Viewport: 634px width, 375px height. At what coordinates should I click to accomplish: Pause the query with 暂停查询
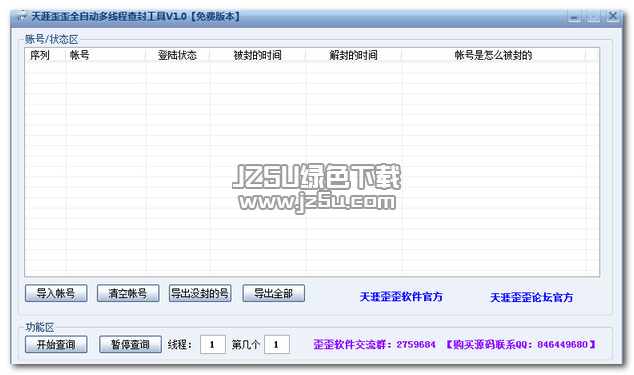tap(130, 344)
